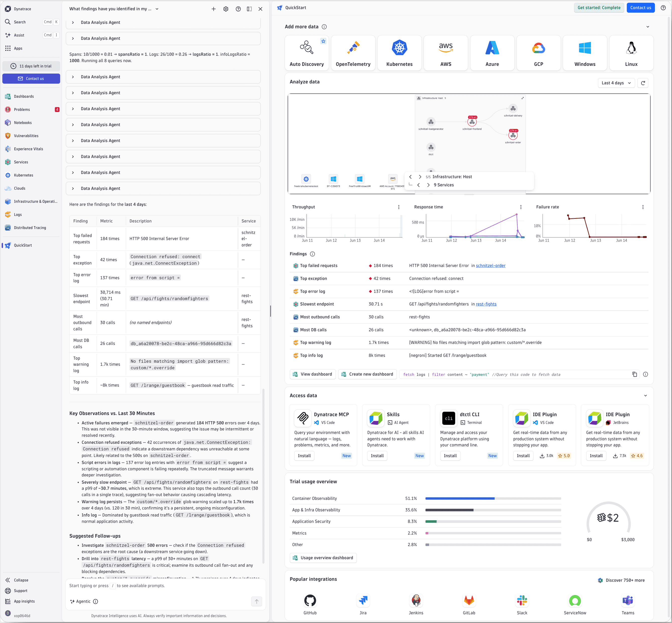Click Discover 750+ more integrations
672x623 pixels.
(621, 580)
